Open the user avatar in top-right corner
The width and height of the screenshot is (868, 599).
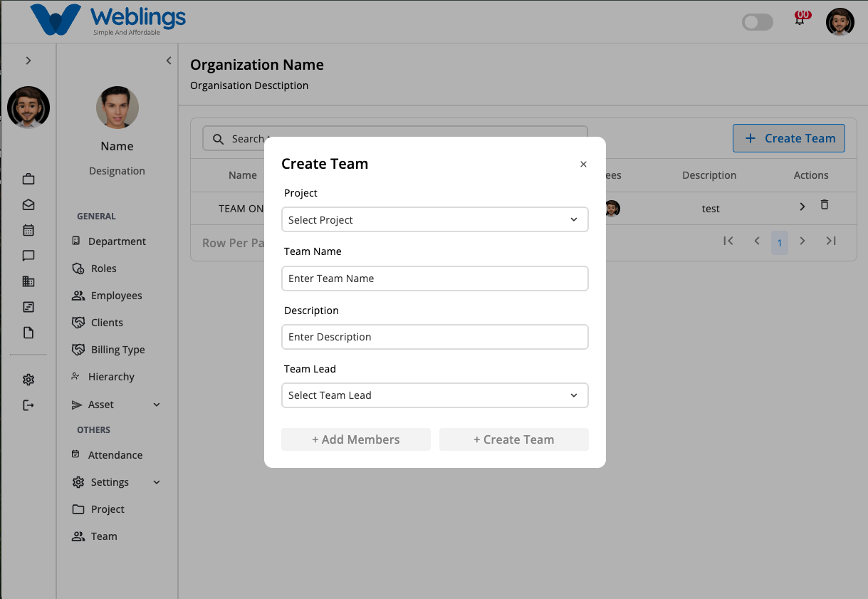pos(840,22)
